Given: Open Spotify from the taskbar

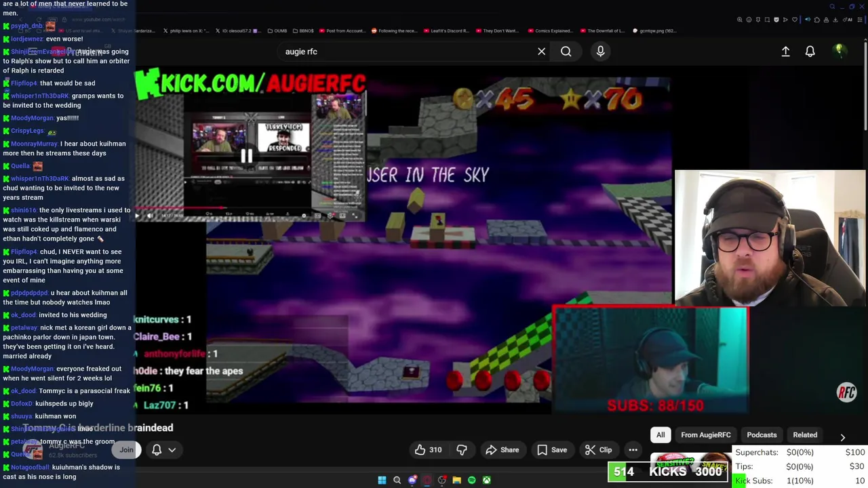Looking at the screenshot, I should pos(471,480).
